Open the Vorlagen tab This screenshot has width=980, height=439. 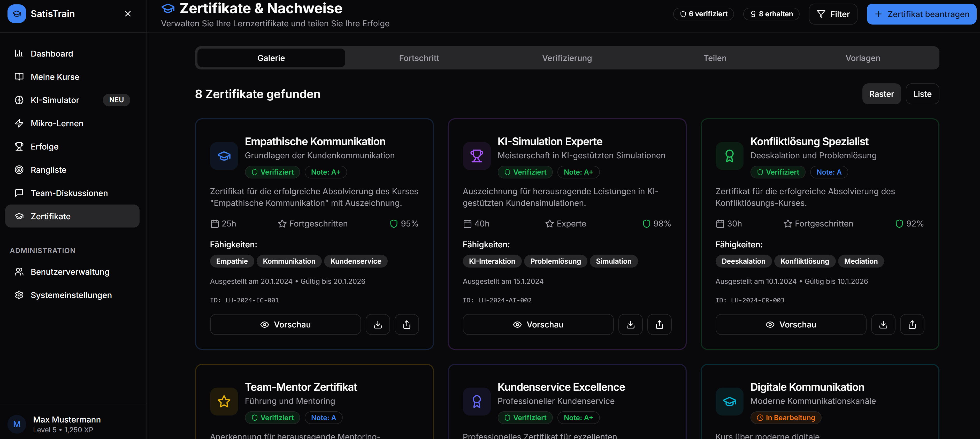tap(863, 58)
